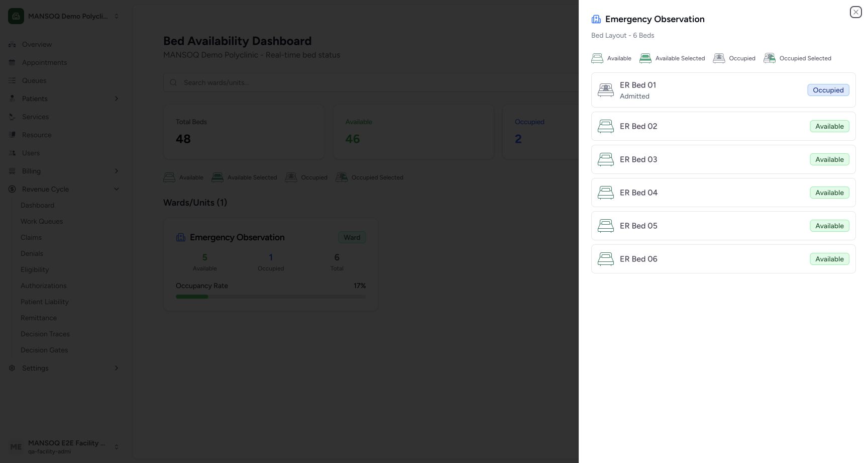The height and width of the screenshot is (463, 868).
Task: Click the ER Bed 04 bed icon
Action: click(x=606, y=193)
